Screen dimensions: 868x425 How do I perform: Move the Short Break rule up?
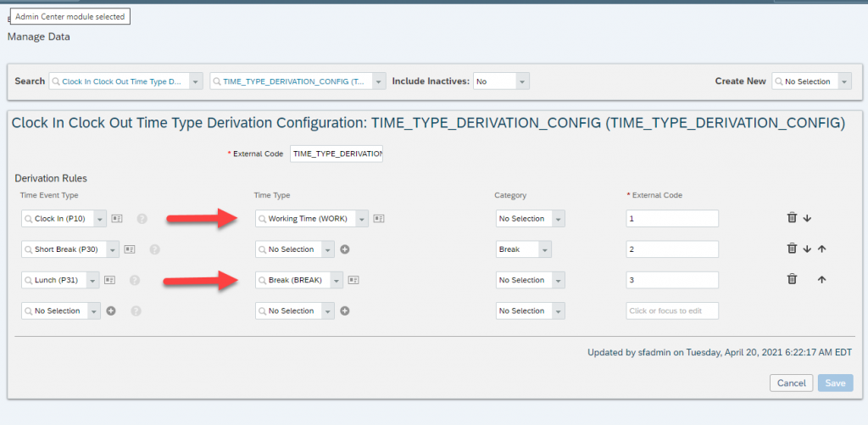pyautogui.click(x=821, y=249)
